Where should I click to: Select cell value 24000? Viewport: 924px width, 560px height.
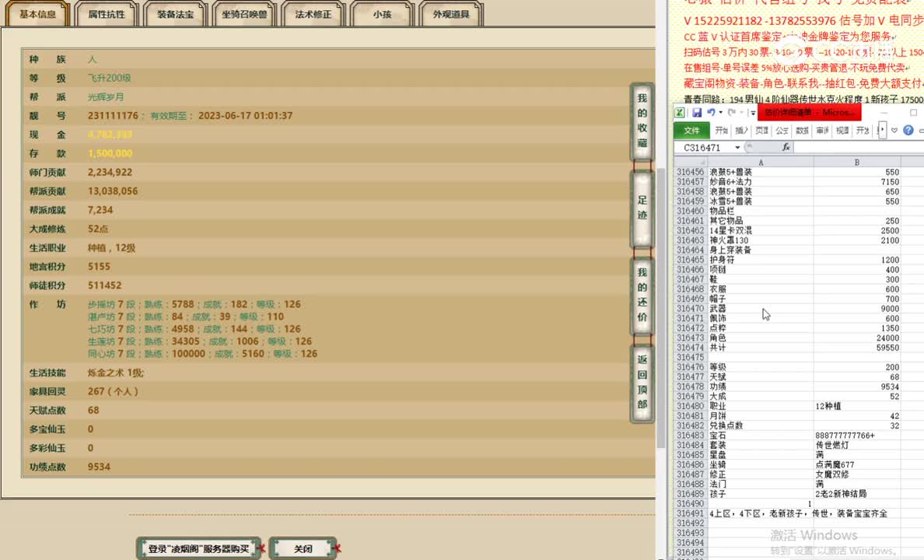857,338
